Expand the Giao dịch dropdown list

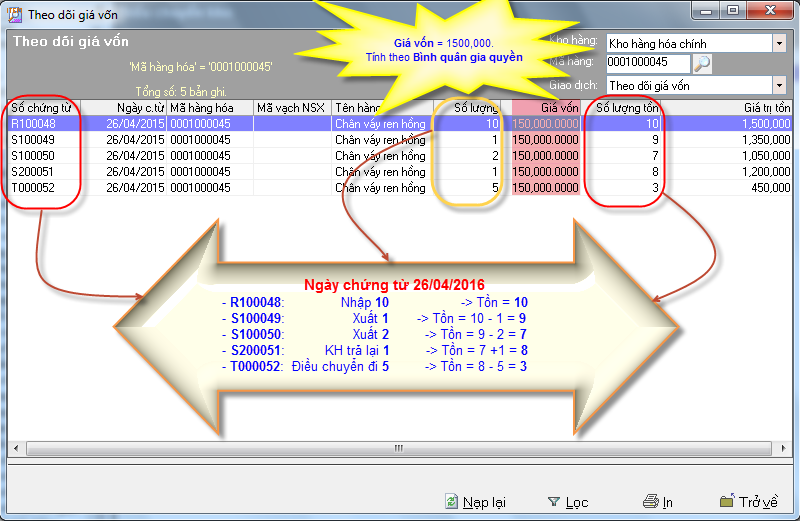[x=779, y=86]
